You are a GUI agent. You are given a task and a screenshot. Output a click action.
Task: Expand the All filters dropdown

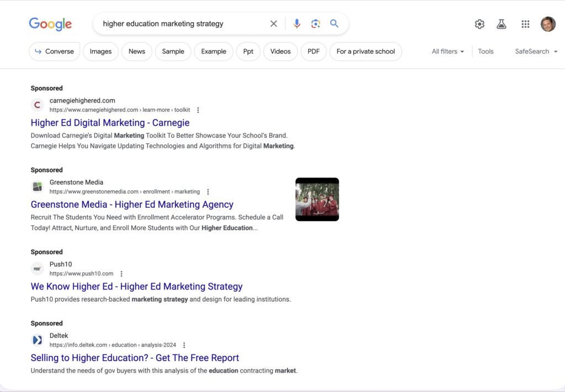(447, 51)
